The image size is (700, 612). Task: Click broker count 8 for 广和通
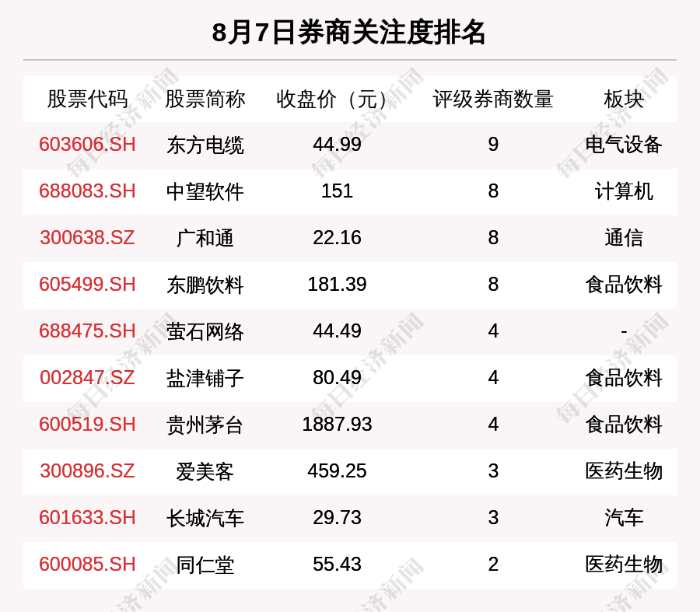[493, 237]
